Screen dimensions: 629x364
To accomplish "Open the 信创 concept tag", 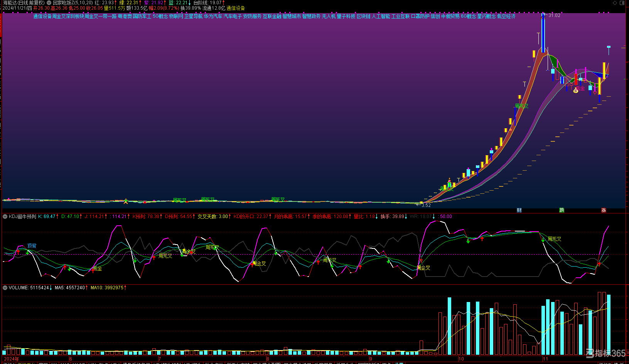I will (x=435, y=16).
